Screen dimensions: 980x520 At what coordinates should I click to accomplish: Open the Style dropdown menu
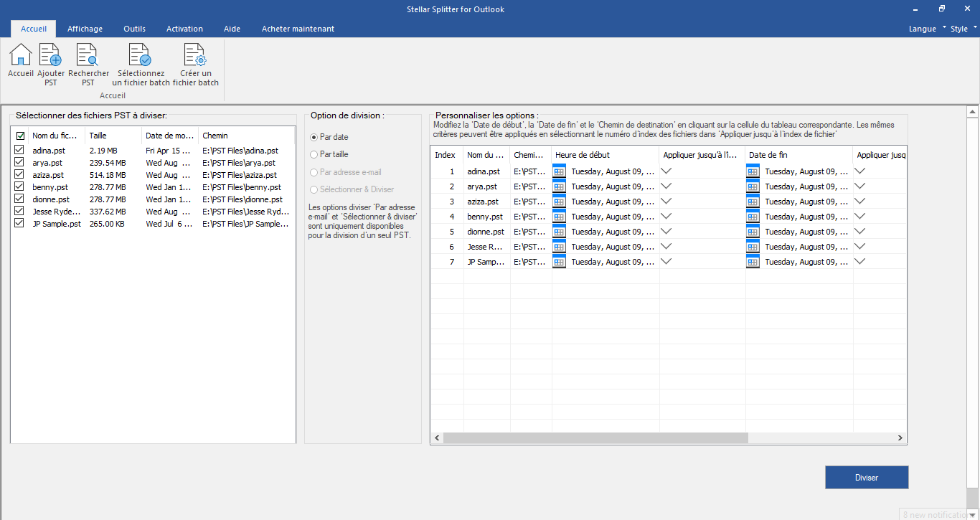[963, 29]
